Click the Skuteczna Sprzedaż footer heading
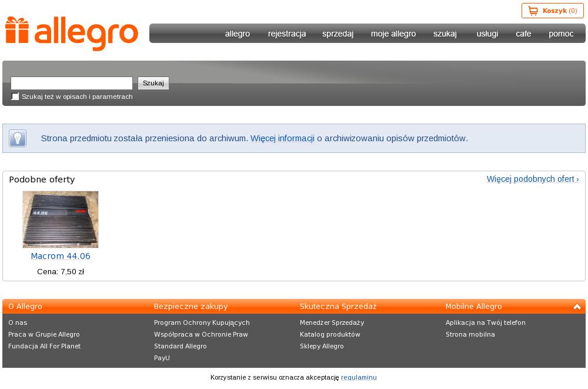 click(338, 307)
